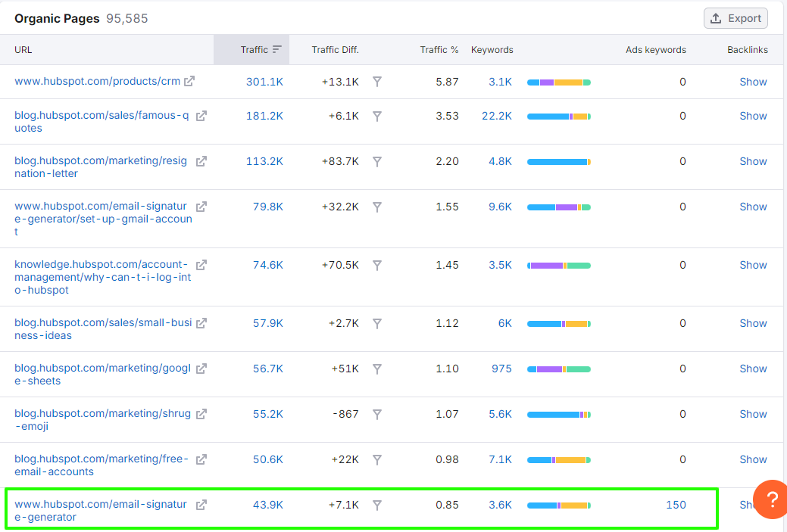This screenshot has height=532, width=787.
Task: Sort by the Traffic % column header
Action: pyautogui.click(x=439, y=50)
